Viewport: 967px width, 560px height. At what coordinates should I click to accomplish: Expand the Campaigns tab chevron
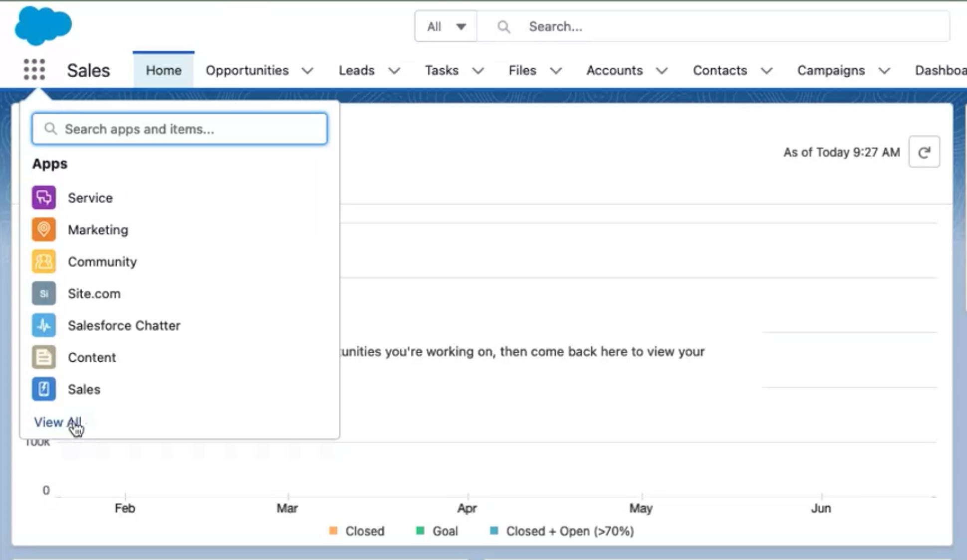[x=884, y=71]
